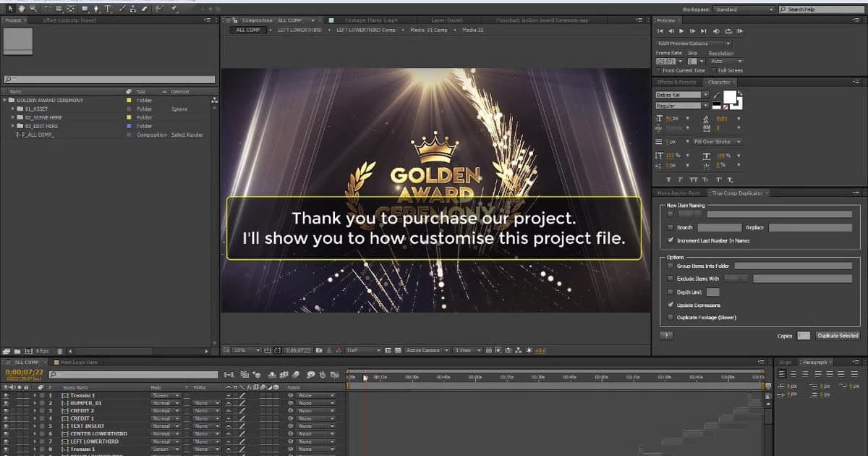Check the Exclude Items With option
Screen dimensions: 868x456
[x=671, y=278]
